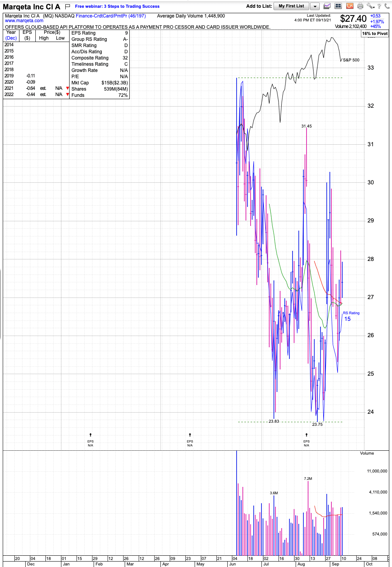Click the RS Rating 15 label
Image resolution: width=392 pixels, height=567 pixels.
(351, 316)
